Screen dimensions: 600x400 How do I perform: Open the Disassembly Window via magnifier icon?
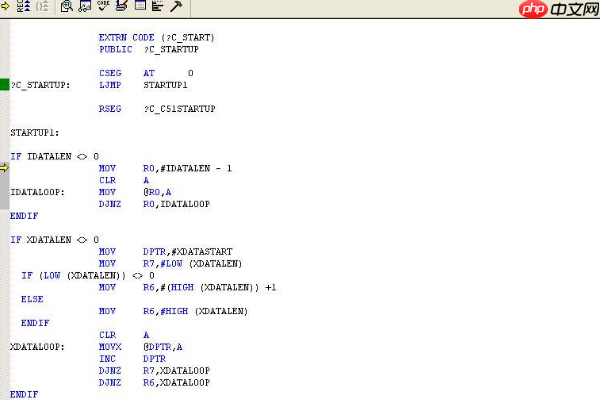[x=67, y=6]
